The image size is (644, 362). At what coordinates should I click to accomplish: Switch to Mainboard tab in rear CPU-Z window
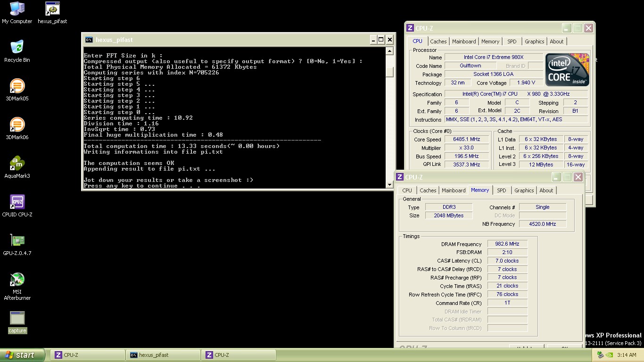tap(464, 41)
